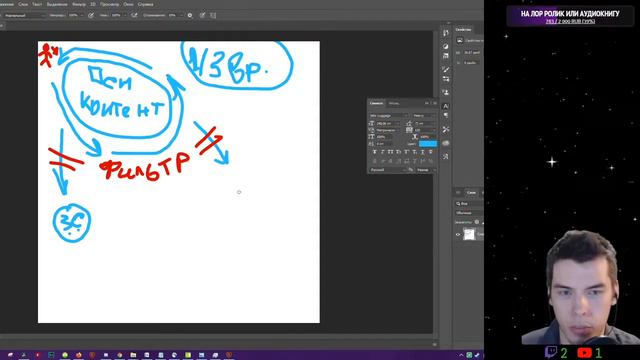Click the leading value field
The height and width of the screenshot is (360, 640).
(425, 124)
